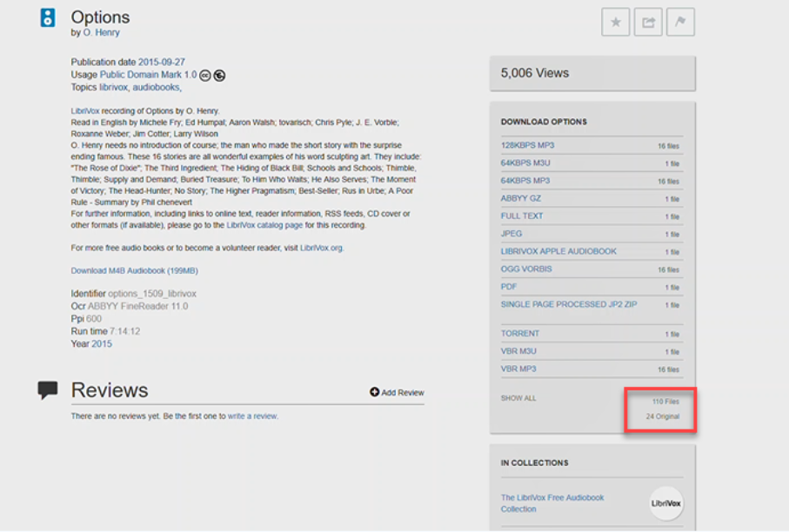Click the LibriVox collection logo thumbnail
The width and height of the screenshot is (789, 532).
tap(666, 502)
